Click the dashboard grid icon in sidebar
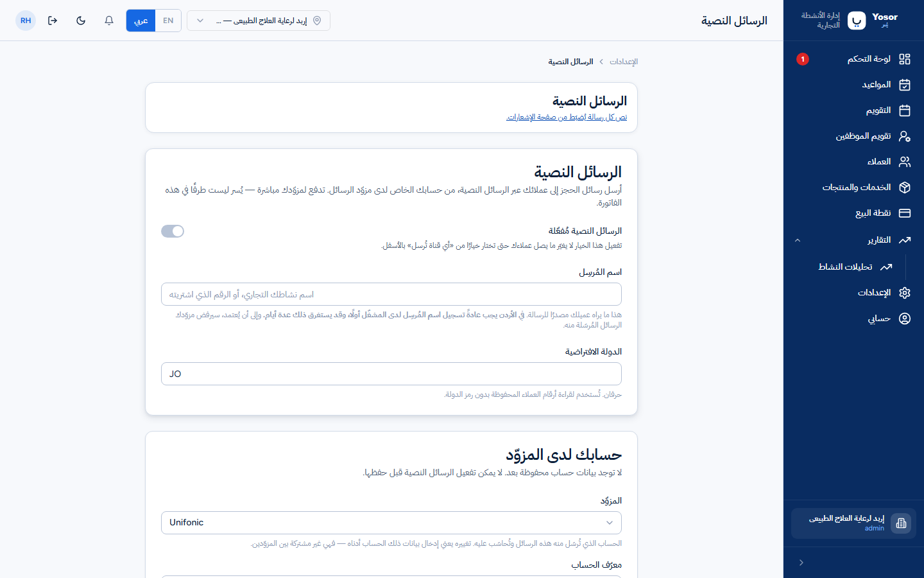The width and height of the screenshot is (924, 578). pos(905,59)
